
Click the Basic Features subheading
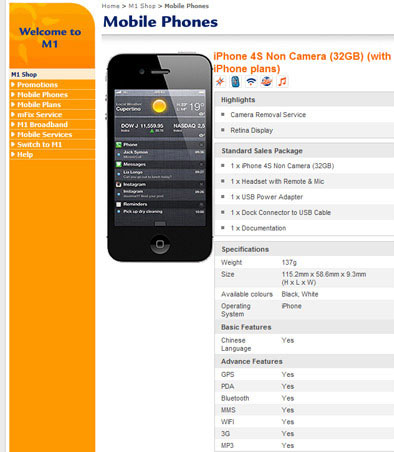pos(246,327)
